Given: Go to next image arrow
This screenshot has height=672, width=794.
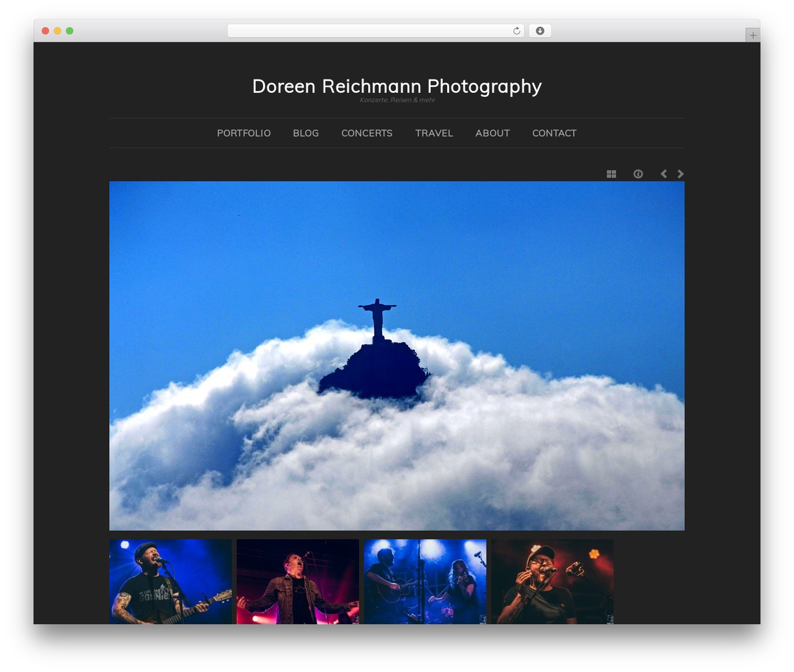Looking at the screenshot, I should tap(680, 174).
